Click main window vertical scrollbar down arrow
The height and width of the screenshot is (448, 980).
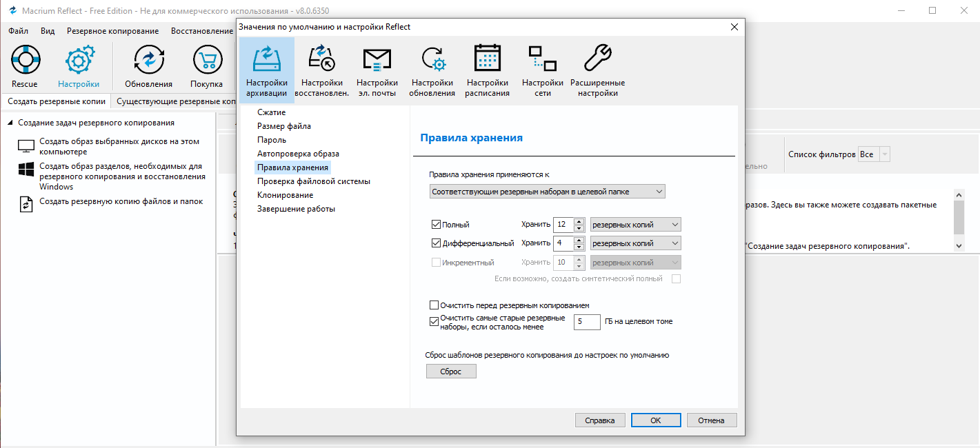[x=959, y=245]
